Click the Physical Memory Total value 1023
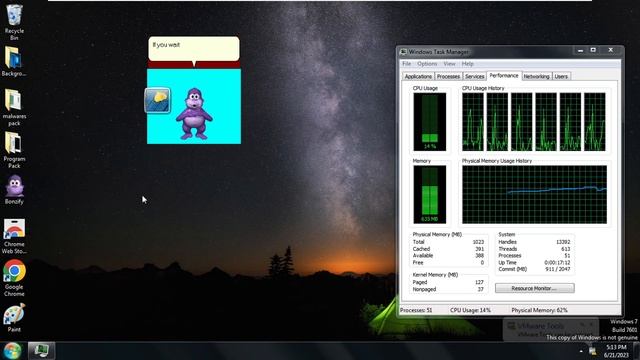 click(x=478, y=242)
